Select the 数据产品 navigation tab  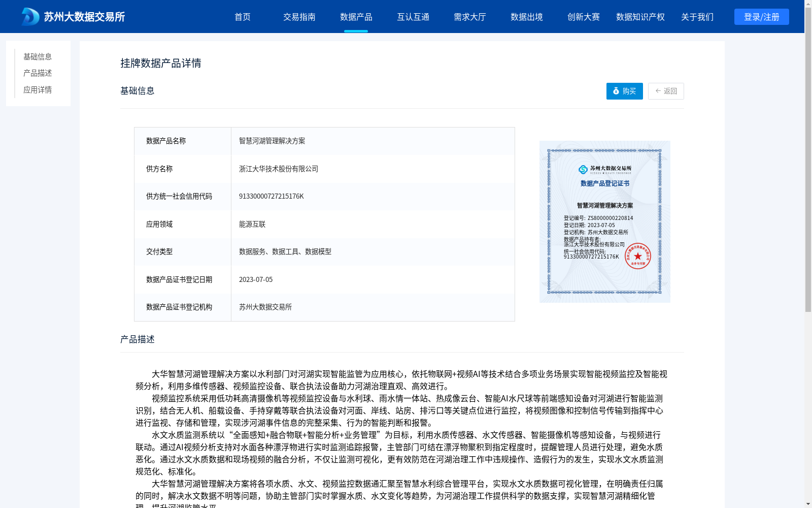click(356, 17)
